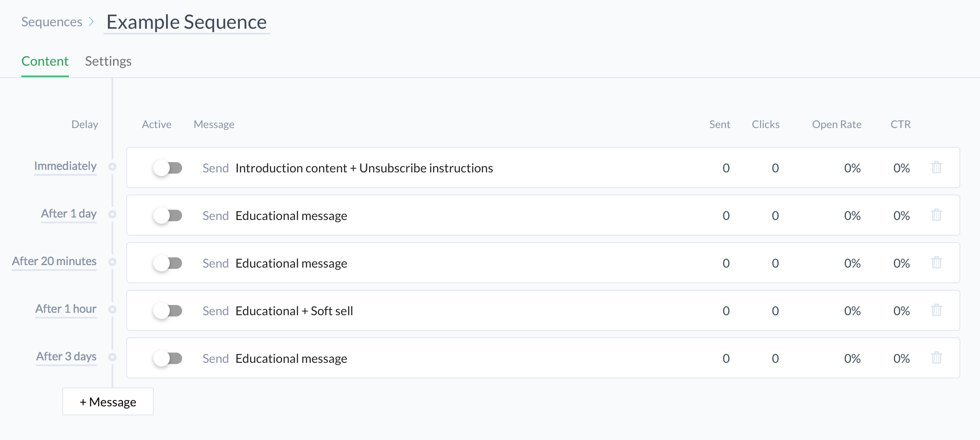Click Sent count in Introduction content row

point(726,168)
